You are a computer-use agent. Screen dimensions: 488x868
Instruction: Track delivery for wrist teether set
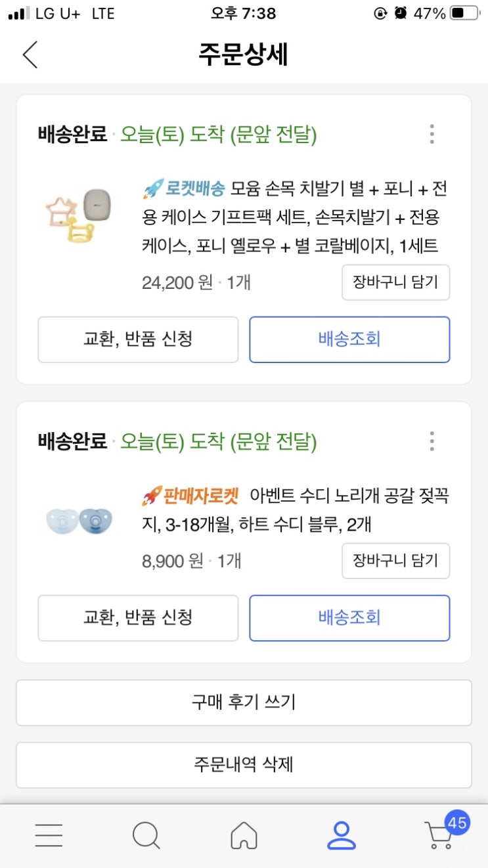pyautogui.click(x=349, y=339)
